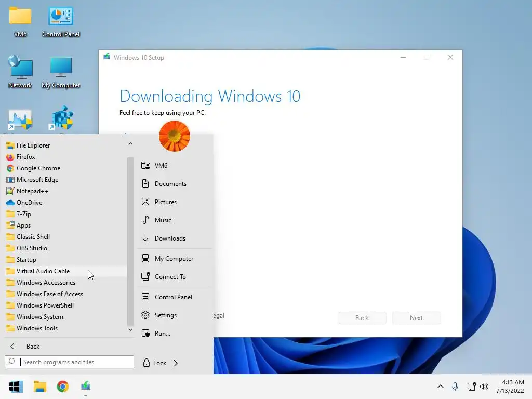The height and width of the screenshot is (399, 532).
Task: Expand the 7-Zip folder
Action: pyautogui.click(x=66, y=214)
